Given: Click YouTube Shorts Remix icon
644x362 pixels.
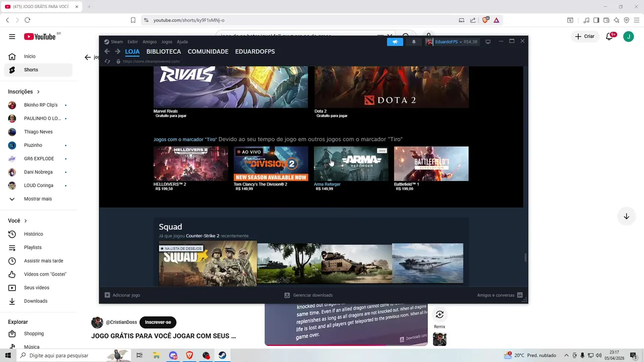Looking at the screenshot, I should click(439, 315).
